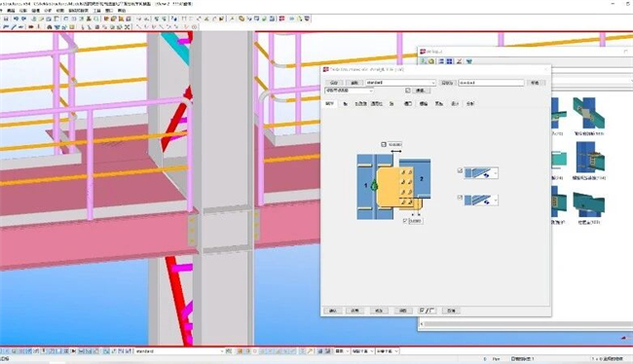Screen dimensions: 633x364
Task: Select the middle-right connection thumbnail in the catalog
Action: tap(590, 158)
